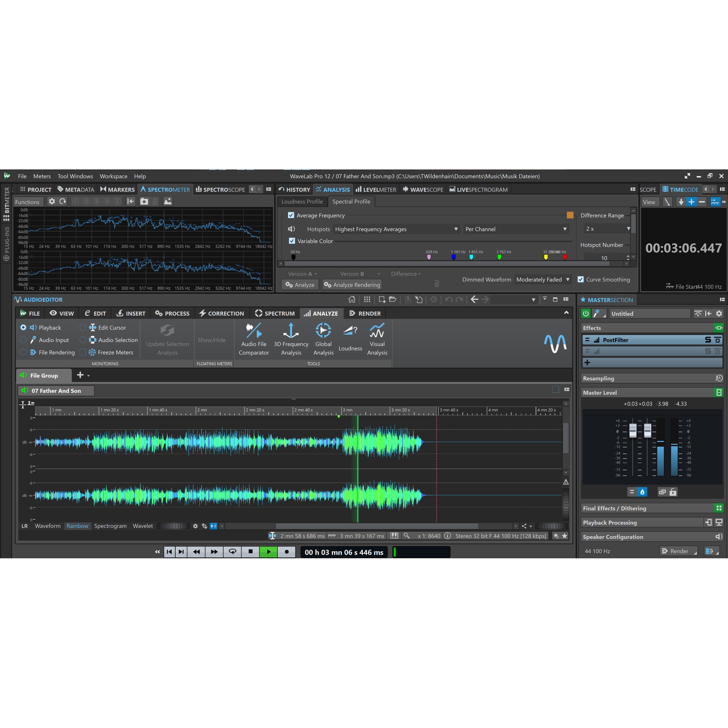This screenshot has width=728, height=728.
Task: Select the File Rendering radio button
Action: pyautogui.click(x=23, y=352)
